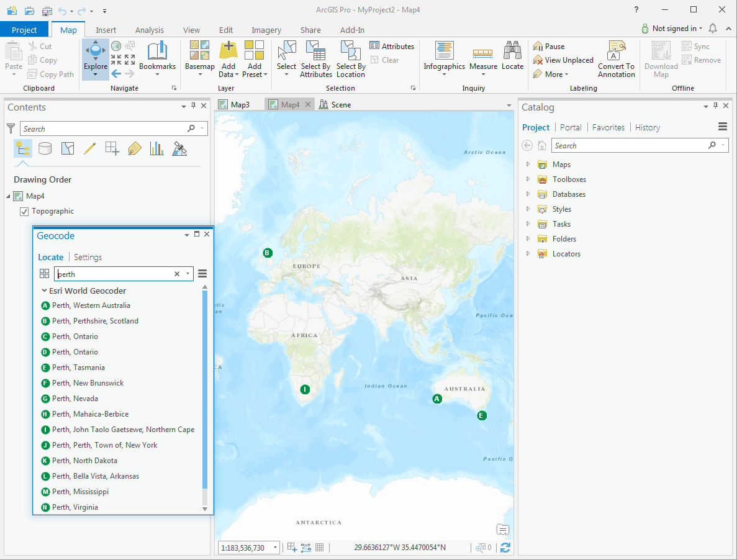
Task: Click the Add Data button icon
Action: (x=228, y=50)
